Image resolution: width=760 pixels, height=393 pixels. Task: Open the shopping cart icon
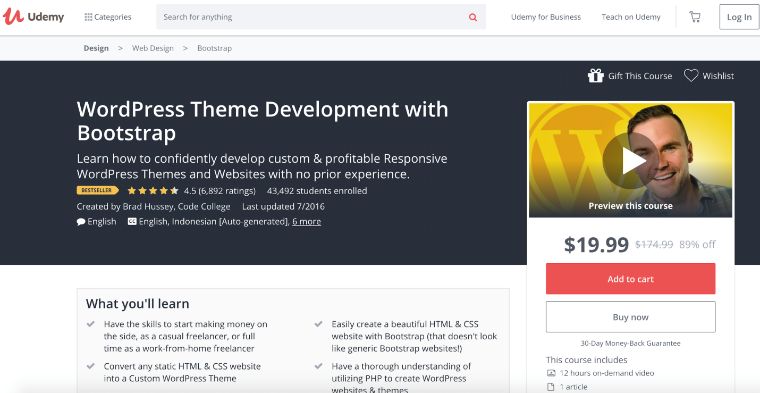click(695, 17)
